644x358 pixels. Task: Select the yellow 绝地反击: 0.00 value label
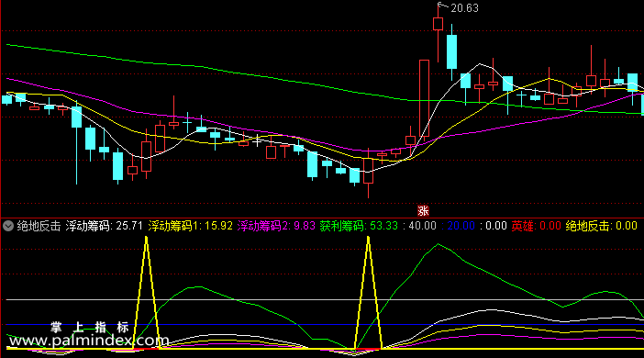point(601,226)
